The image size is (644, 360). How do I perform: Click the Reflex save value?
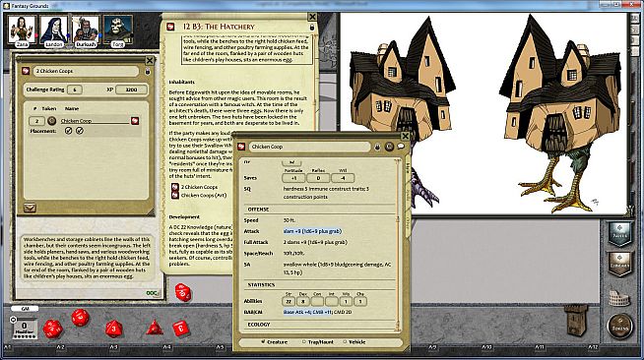pyautogui.click(x=318, y=178)
